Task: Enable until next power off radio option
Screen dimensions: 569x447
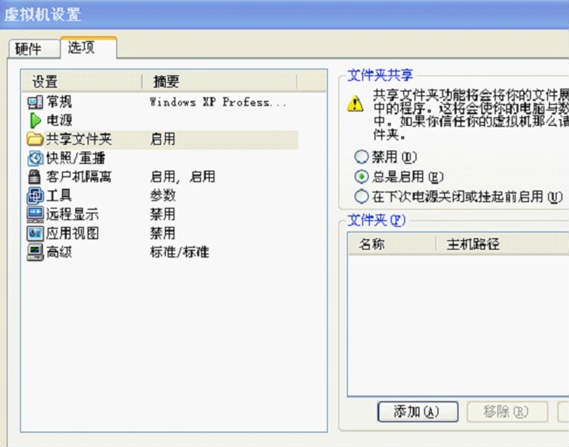Action: coord(361,197)
